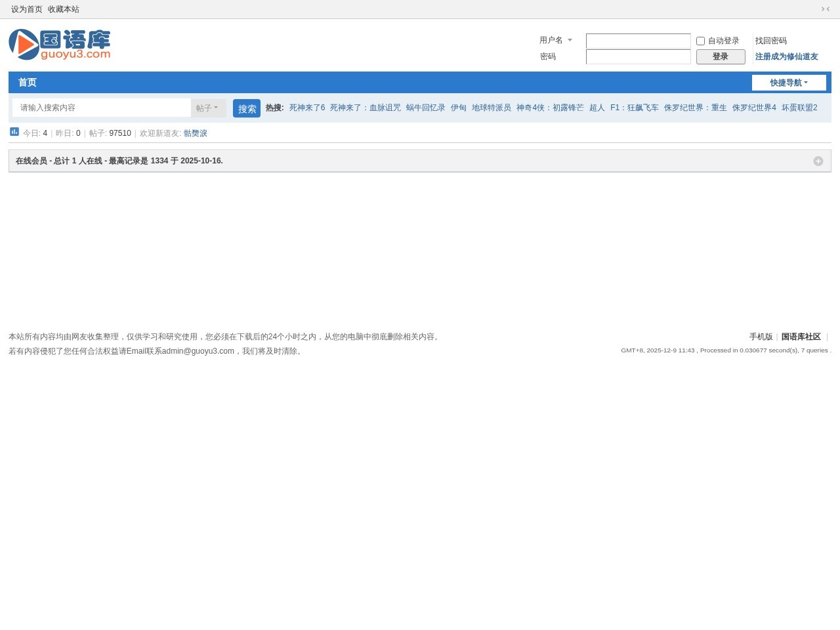Click hot search term 死神来了6
840x630 pixels.
[307, 108]
